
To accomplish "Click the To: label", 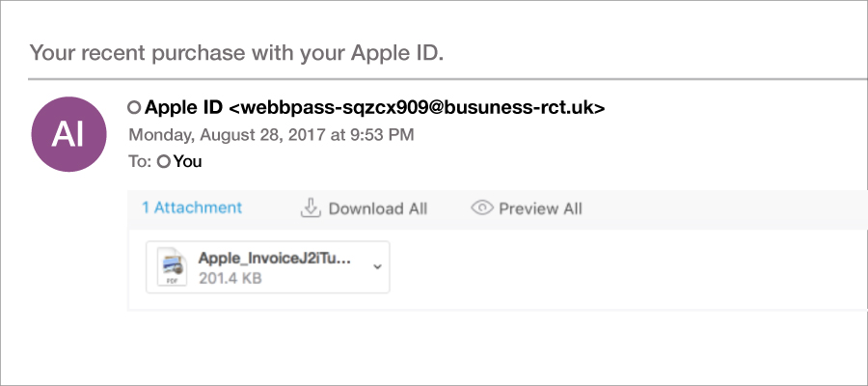I will [140, 162].
